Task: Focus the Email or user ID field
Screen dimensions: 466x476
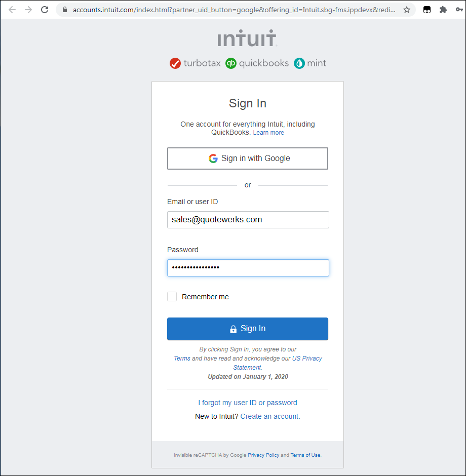Action: pyautogui.click(x=248, y=220)
